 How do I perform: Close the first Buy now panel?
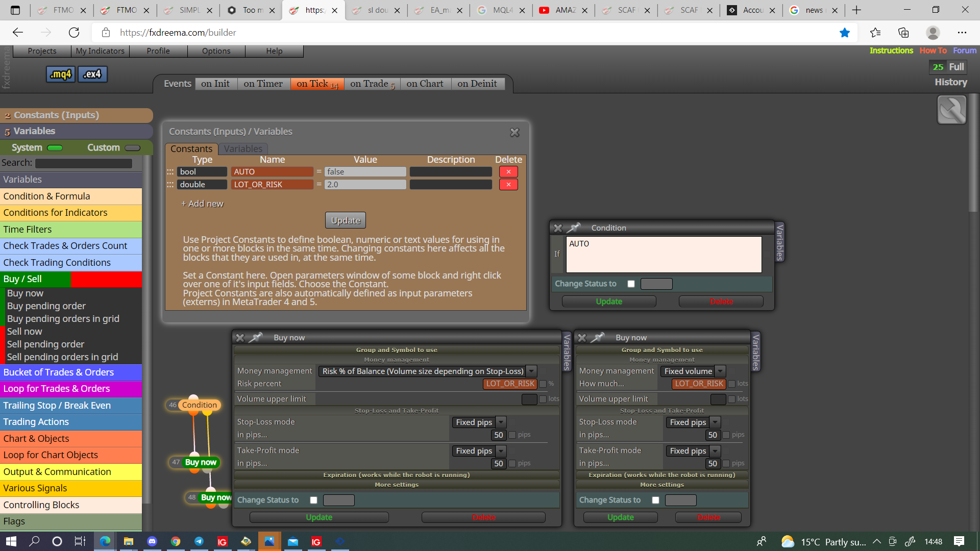pos(240,337)
